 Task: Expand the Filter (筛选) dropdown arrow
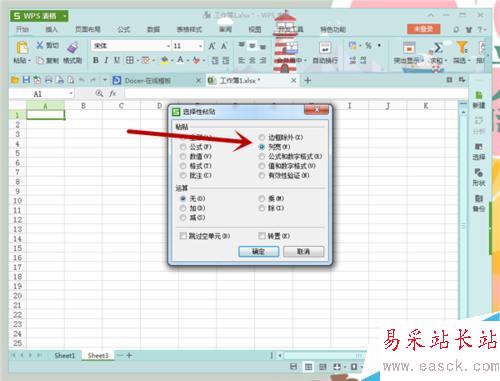pyautogui.click(x=469, y=61)
